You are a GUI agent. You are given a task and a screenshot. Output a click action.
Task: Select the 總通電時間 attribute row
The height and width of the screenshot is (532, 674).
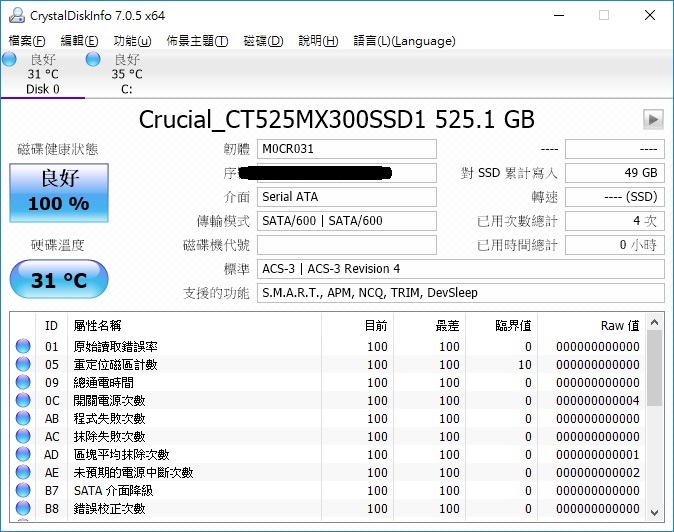click(328, 382)
